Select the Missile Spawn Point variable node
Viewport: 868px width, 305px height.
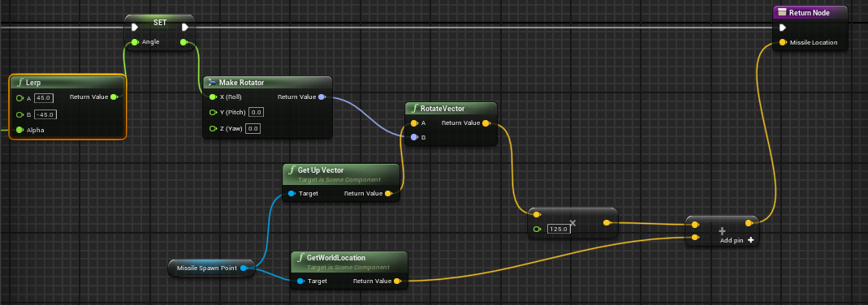pos(211,268)
